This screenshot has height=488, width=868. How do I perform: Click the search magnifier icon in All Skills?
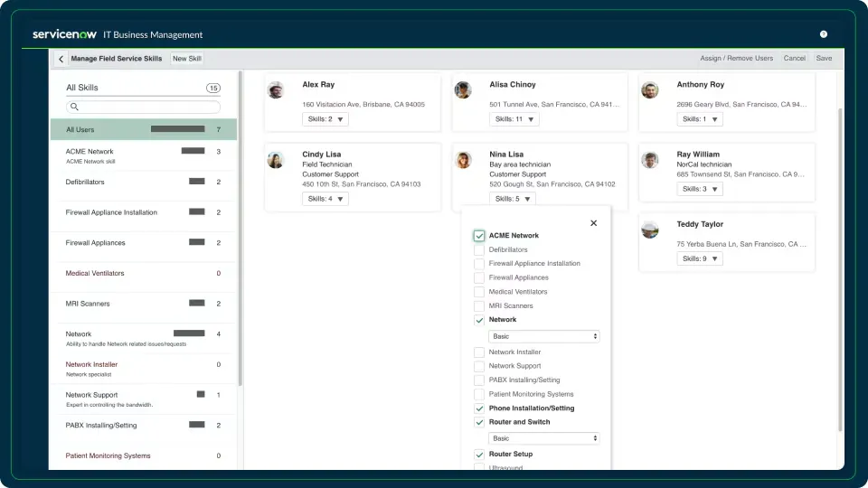(x=74, y=107)
